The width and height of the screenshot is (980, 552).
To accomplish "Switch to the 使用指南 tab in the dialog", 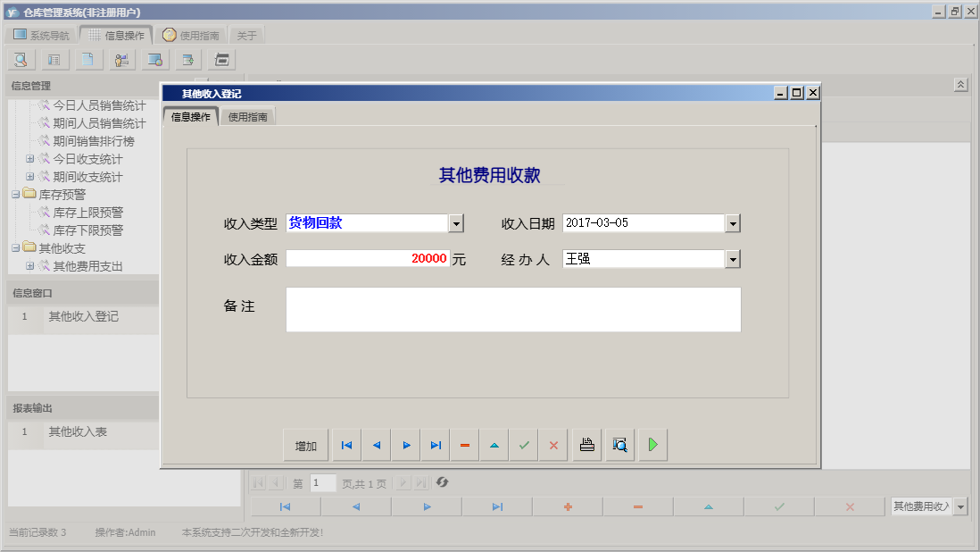I will coord(247,116).
